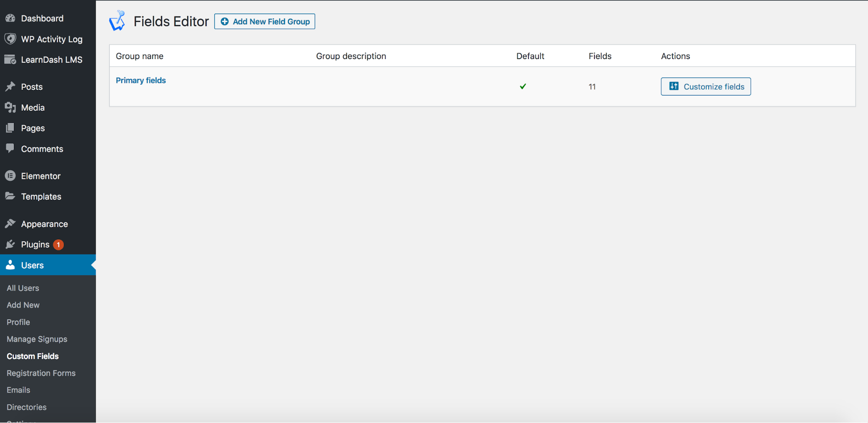Click the Customize fields button
The height and width of the screenshot is (423, 868).
point(706,86)
